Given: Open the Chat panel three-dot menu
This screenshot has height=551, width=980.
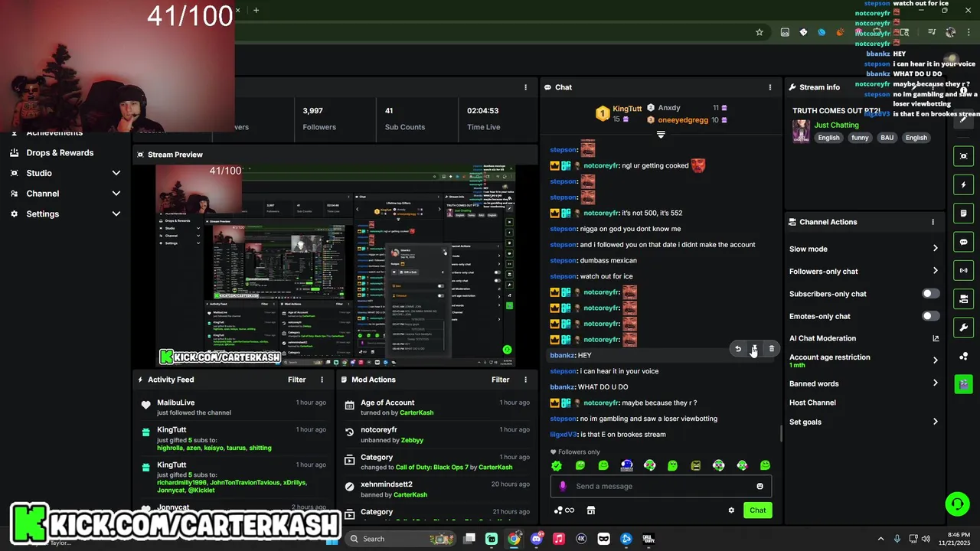Looking at the screenshot, I should [770, 87].
